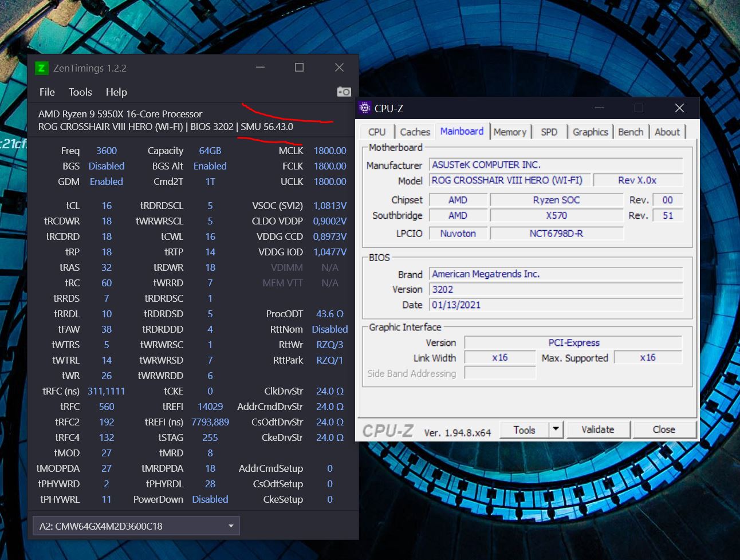Click the tRFC (ns) value 311,1111
Viewport: 740px width, 560px height.
(107, 391)
